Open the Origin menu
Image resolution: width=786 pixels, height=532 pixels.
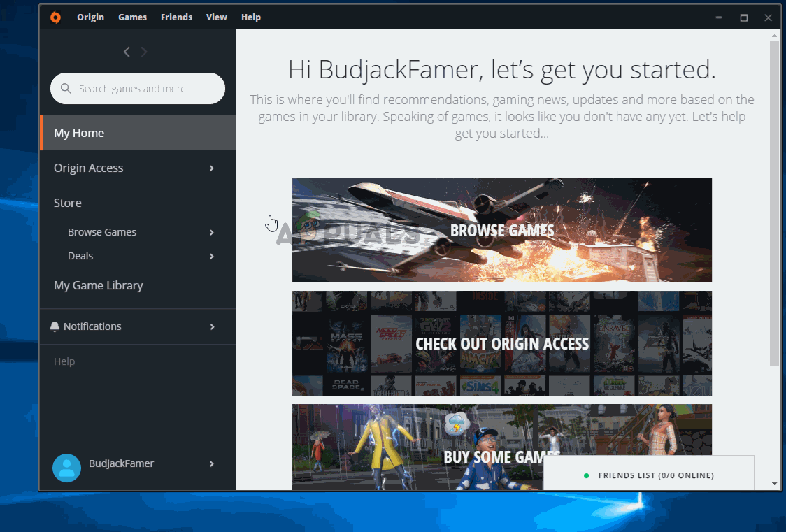tap(91, 17)
